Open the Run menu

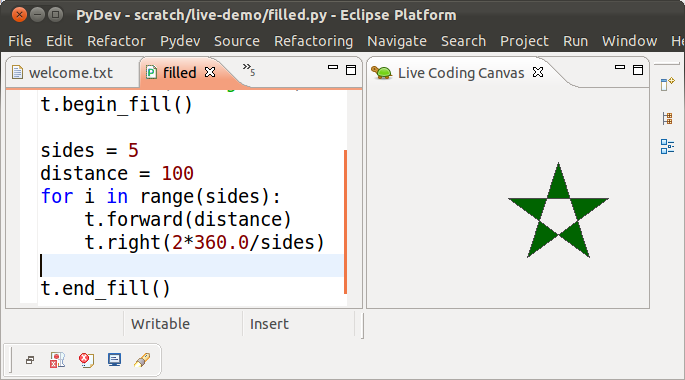pos(575,41)
